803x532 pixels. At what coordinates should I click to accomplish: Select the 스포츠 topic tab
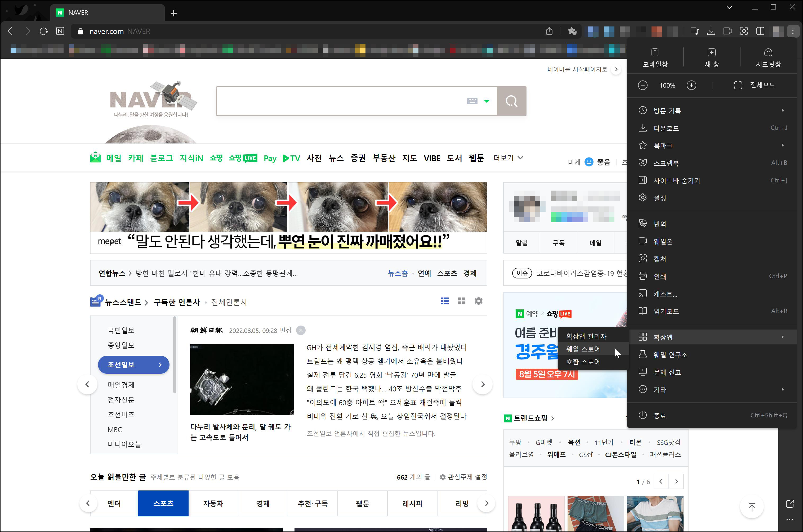tap(163, 503)
